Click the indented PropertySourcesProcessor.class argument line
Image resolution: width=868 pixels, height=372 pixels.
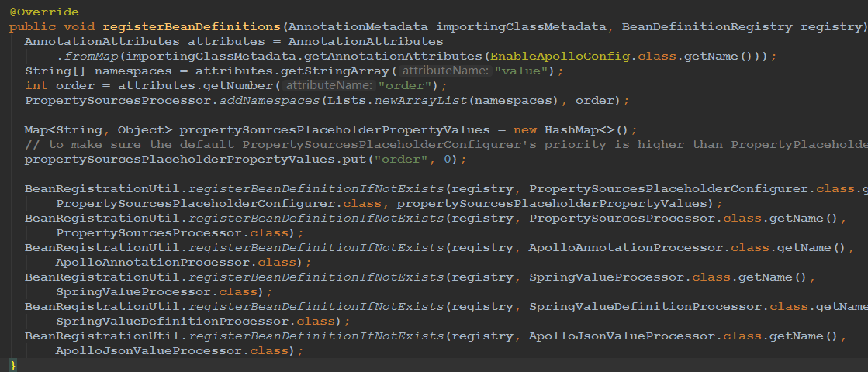[x=180, y=232]
